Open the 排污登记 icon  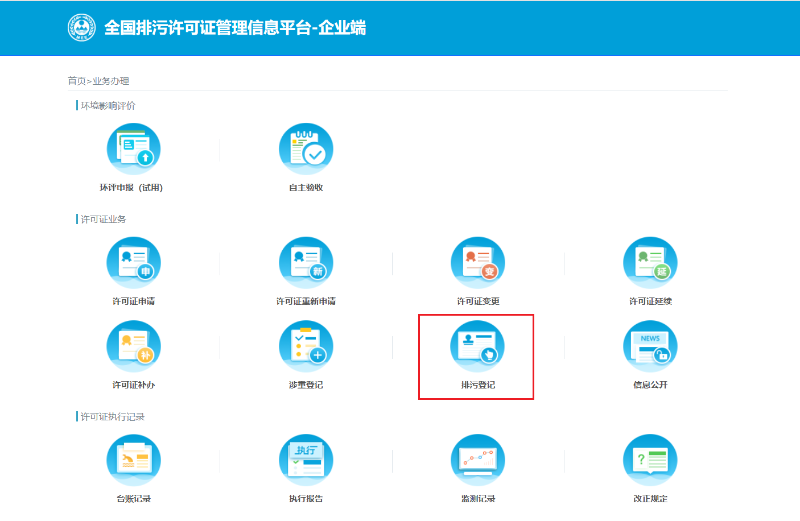477,346
